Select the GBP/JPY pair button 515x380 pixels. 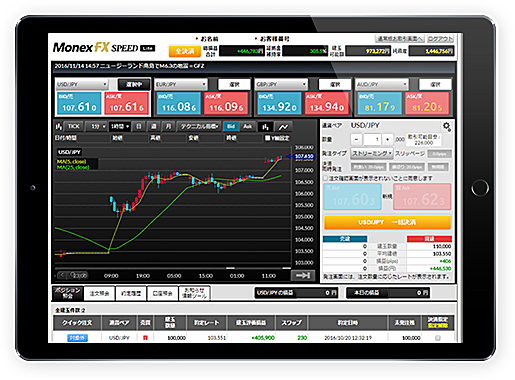[335, 84]
